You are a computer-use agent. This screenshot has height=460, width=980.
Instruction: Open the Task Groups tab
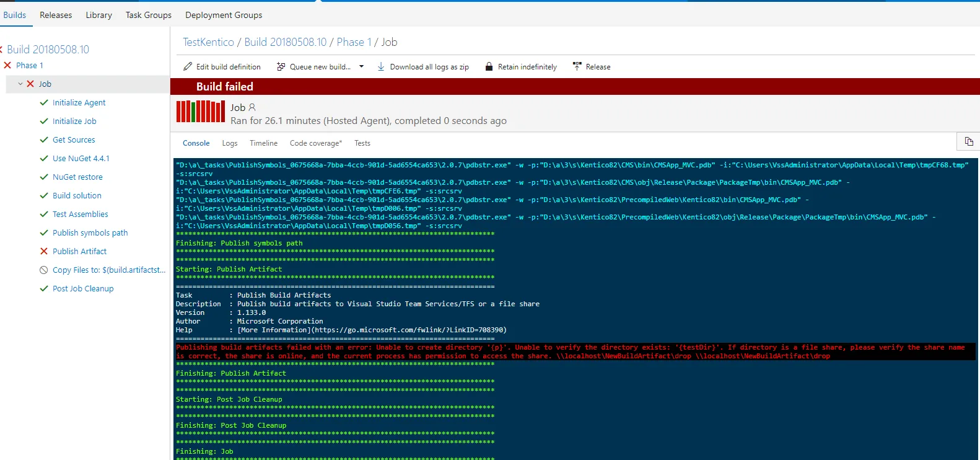[x=149, y=15]
